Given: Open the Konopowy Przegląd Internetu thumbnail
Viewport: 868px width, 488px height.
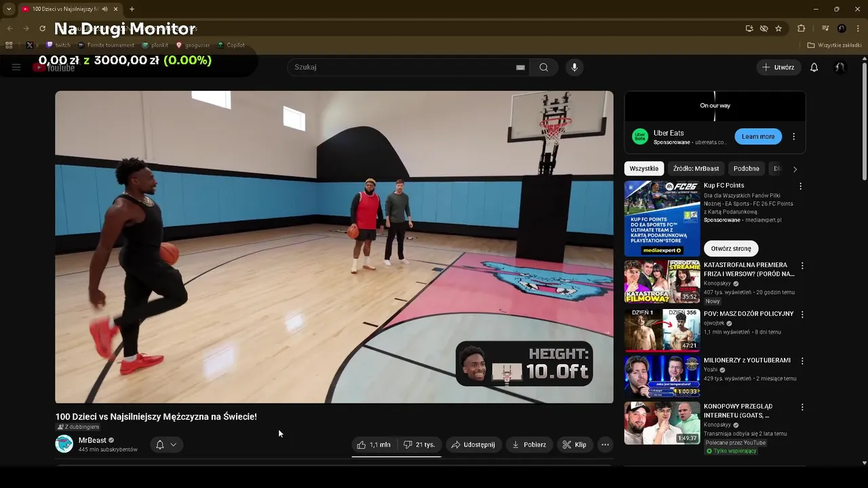Looking at the screenshot, I should pos(662,423).
